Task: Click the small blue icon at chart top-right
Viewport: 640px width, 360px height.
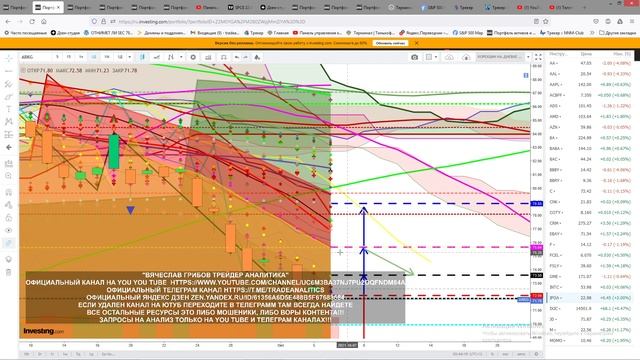Action: [526, 76]
